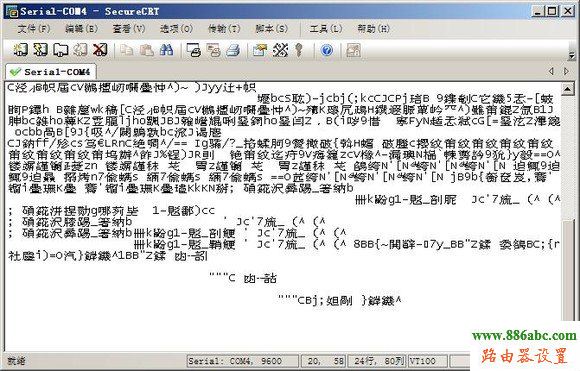Click the Find binoculars icon
This screenshot has width=580, height=371.
(x=166, y=50)
